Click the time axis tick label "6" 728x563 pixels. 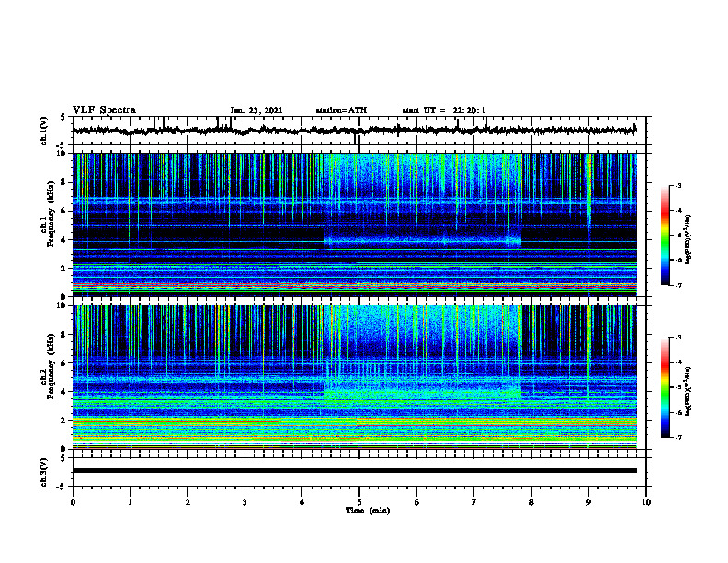[416, 502]
